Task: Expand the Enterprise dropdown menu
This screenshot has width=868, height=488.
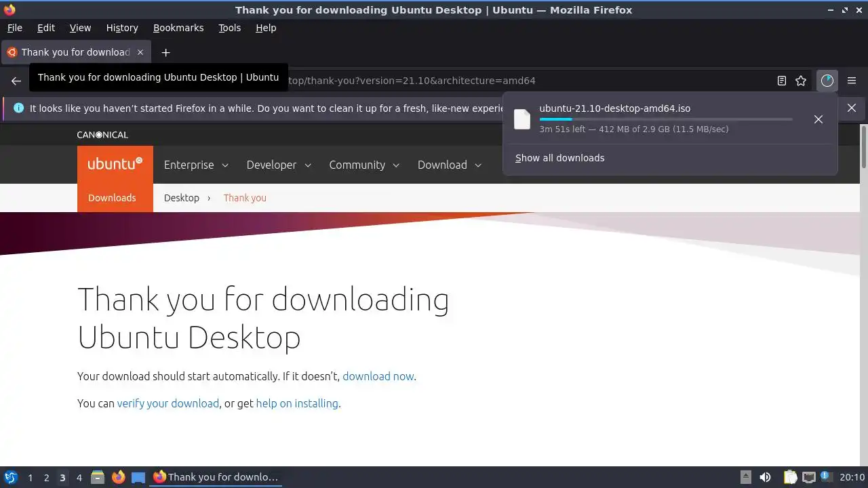Action: (x=196, y=165)
